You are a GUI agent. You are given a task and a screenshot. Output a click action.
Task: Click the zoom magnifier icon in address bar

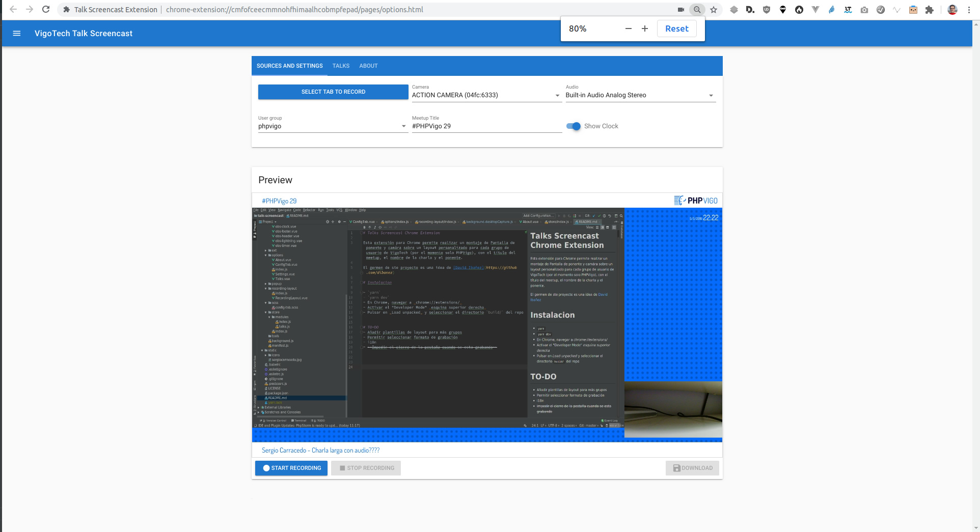coord(697,10)
